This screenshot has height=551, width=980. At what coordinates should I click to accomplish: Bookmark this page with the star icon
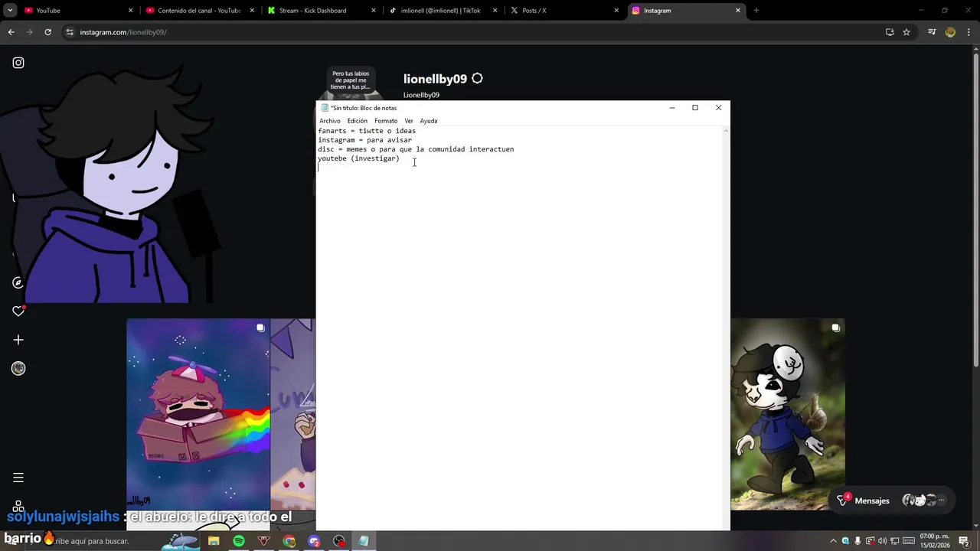(x=906, y=32)
